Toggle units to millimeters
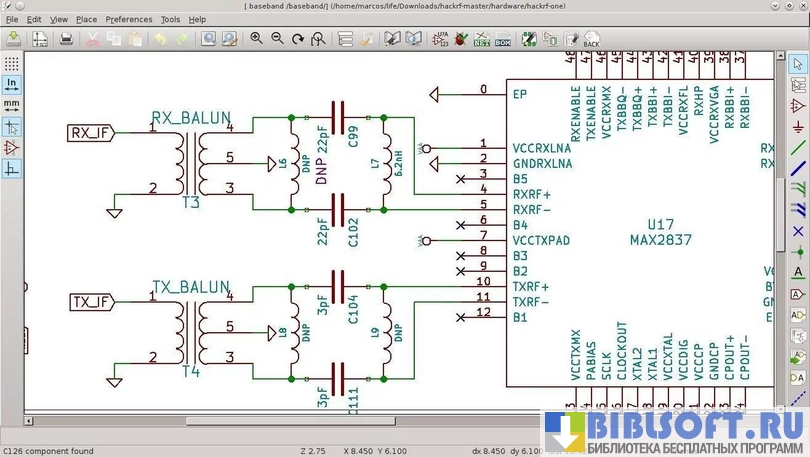 (12, 105)
